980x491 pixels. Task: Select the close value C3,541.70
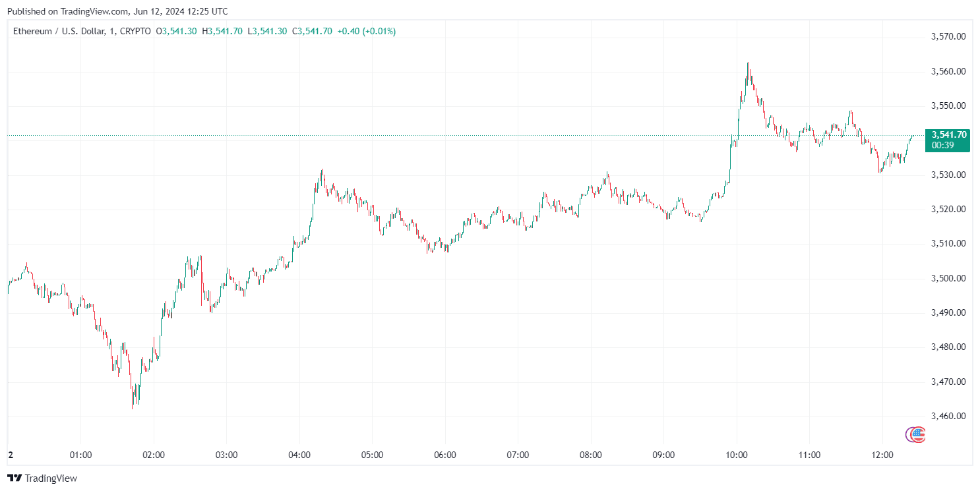point(312,31)
